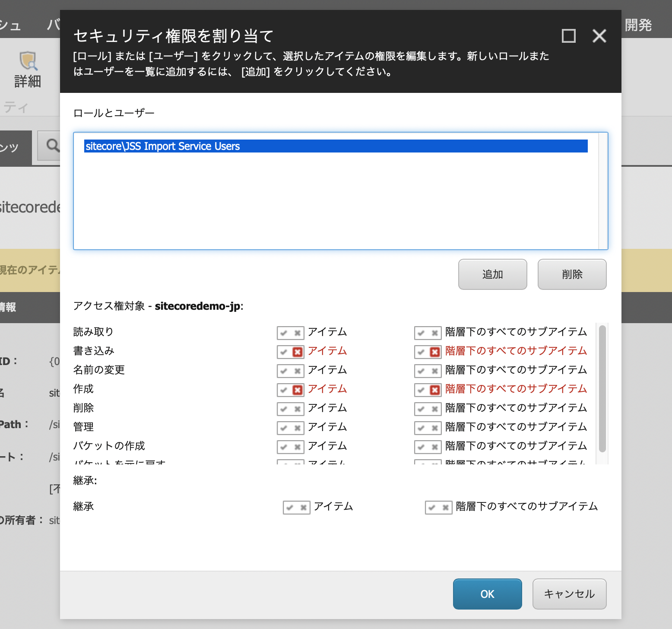Deny read permission for item
This screenshot has height=629, width=672.
point(298,333)
